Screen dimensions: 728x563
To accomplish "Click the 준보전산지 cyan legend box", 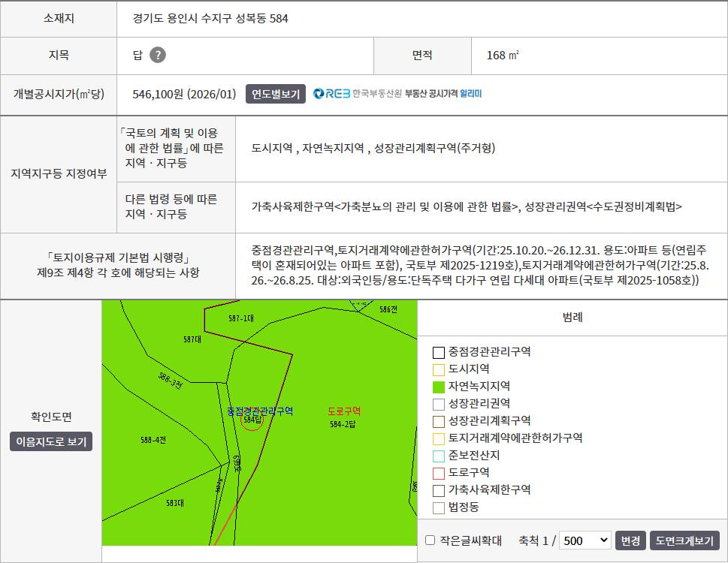I will coord(438,456).
